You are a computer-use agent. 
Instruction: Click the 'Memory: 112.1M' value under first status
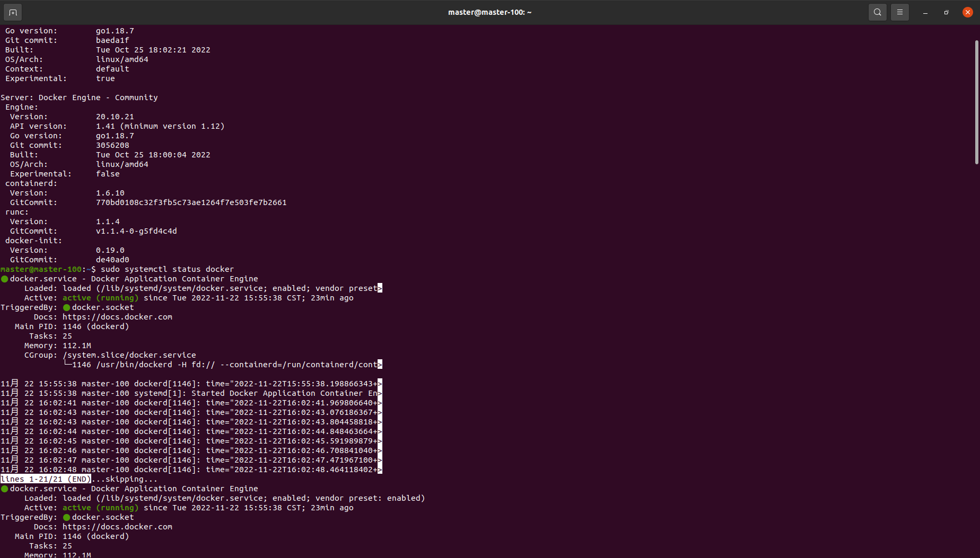click(77, 346)
